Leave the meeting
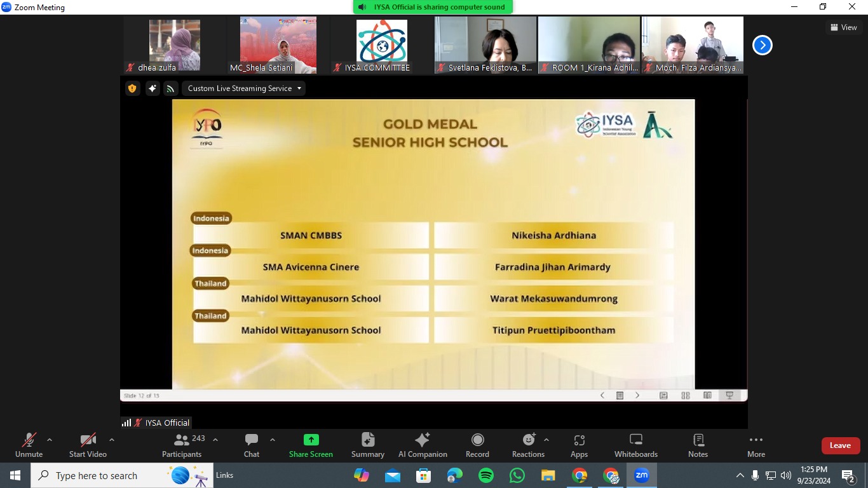Viewport: 868px width, 488px height. [840, 445]
